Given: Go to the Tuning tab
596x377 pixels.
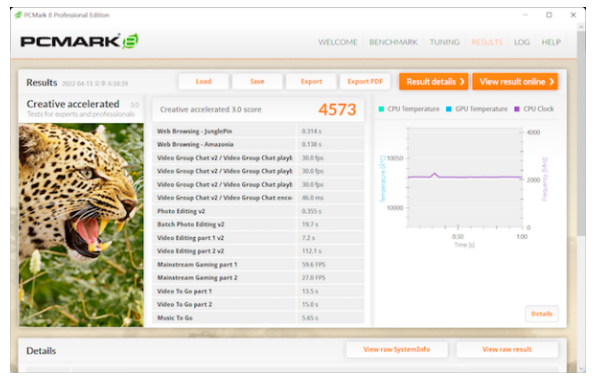Looking at the screenshot, I should 444,42.
